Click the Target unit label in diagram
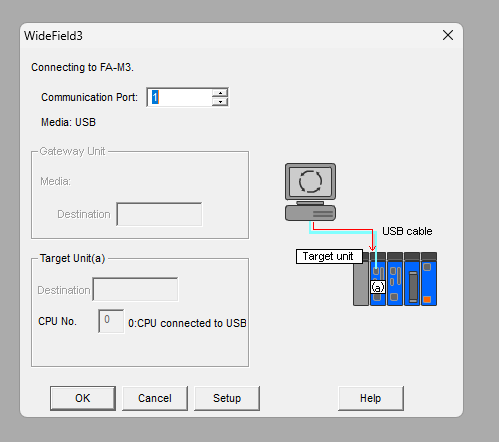Image resolution: width=499 pixels, height=442 pixels. (x=329, y=256)
